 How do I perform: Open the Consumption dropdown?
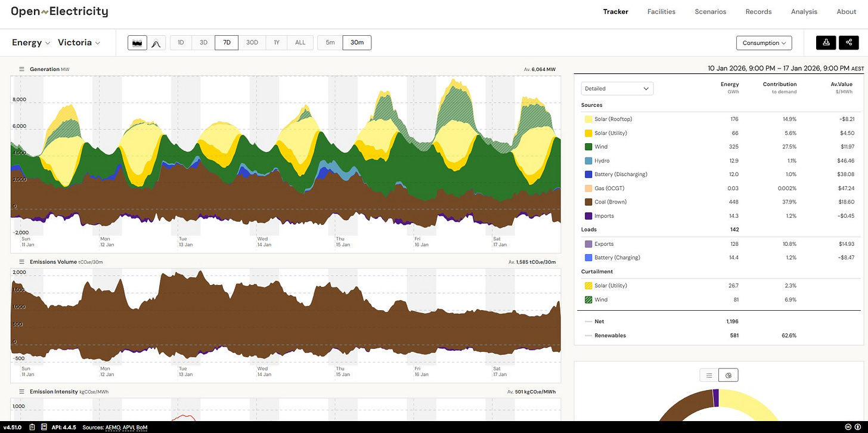coord(764,43)
